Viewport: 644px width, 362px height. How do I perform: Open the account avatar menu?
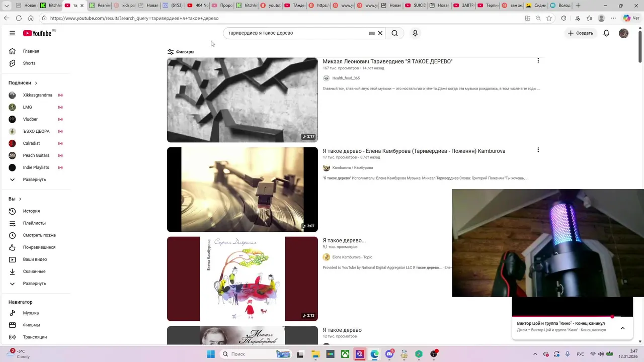tap(623, 33)
